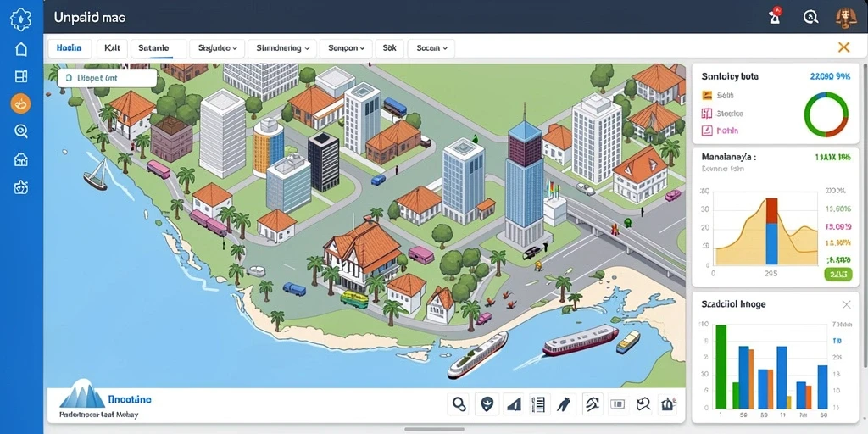Click the magnifier search icon in sidebar
The height and width of the screenshot is (434, 868).
coord(21,131)
